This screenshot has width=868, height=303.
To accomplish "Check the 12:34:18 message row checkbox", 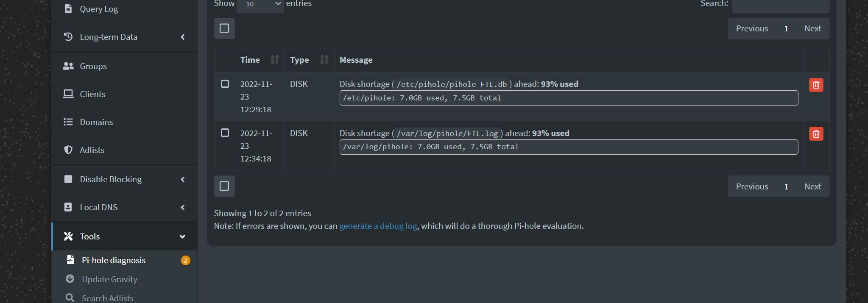I will point(225,133).
